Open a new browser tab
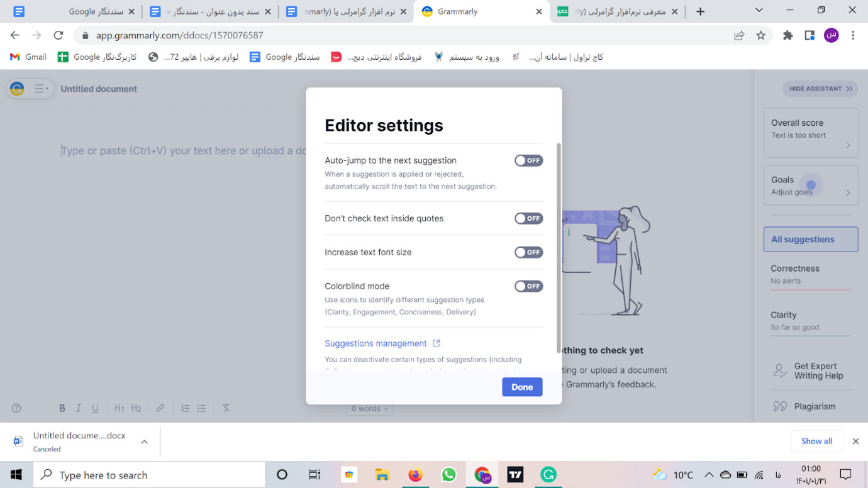Screen dimensions: 868x488 coord(700,11)
